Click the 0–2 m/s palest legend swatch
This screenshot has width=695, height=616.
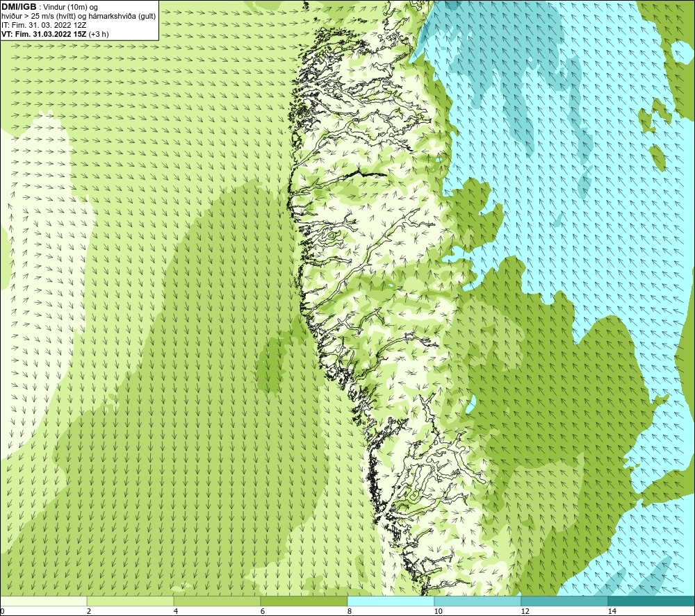(44, 601)
